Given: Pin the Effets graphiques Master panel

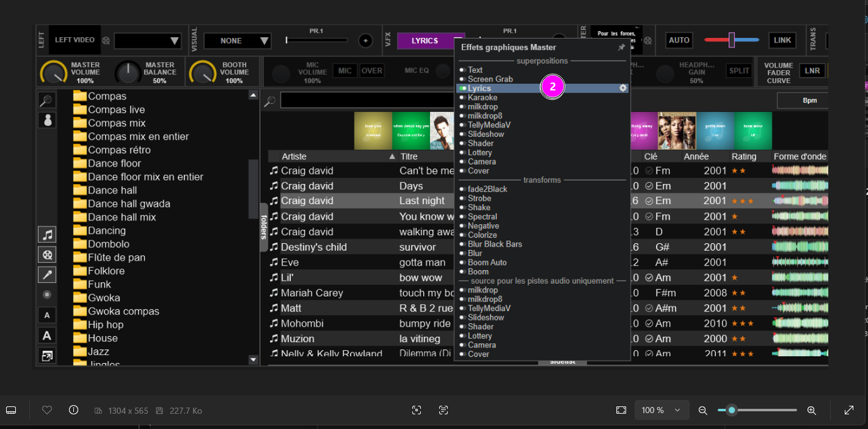Looking at the screenshot, I should click(x=621, y=48).
